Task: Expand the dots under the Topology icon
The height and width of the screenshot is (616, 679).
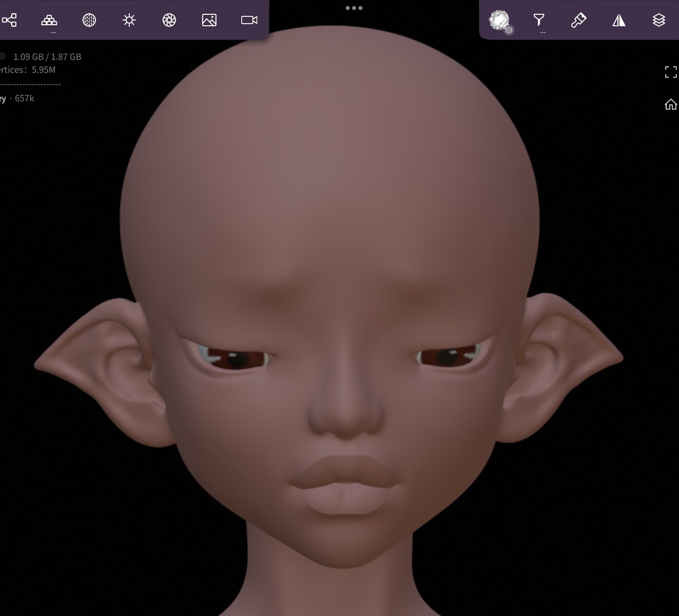Action: (x=53, y=33)
